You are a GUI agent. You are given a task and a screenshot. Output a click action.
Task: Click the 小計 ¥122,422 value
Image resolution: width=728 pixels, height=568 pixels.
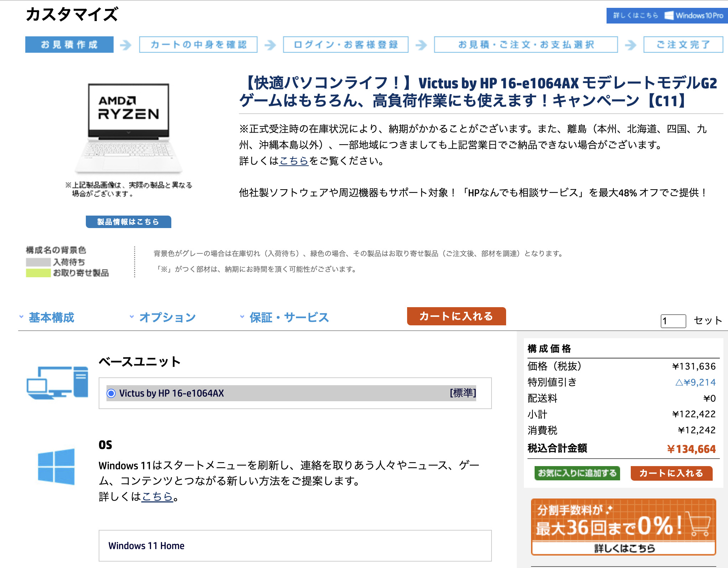(694, 414)
